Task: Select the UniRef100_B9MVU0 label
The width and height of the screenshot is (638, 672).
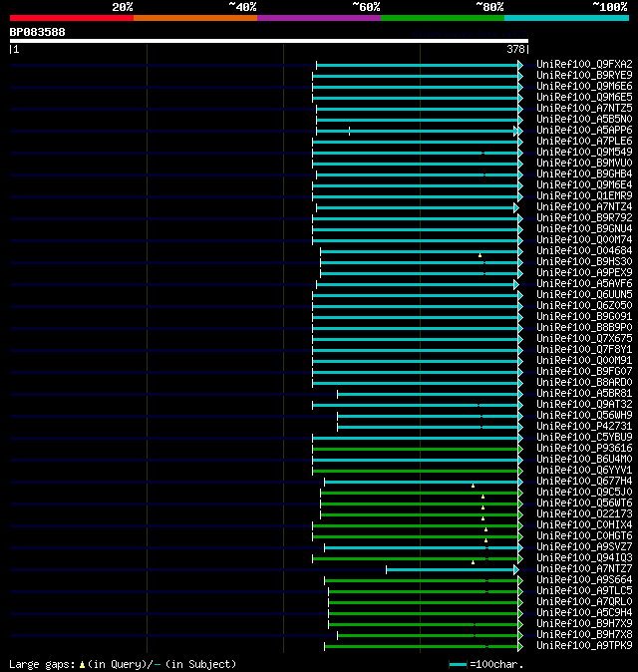Action: pyautogui.click(x=584, y=163)
